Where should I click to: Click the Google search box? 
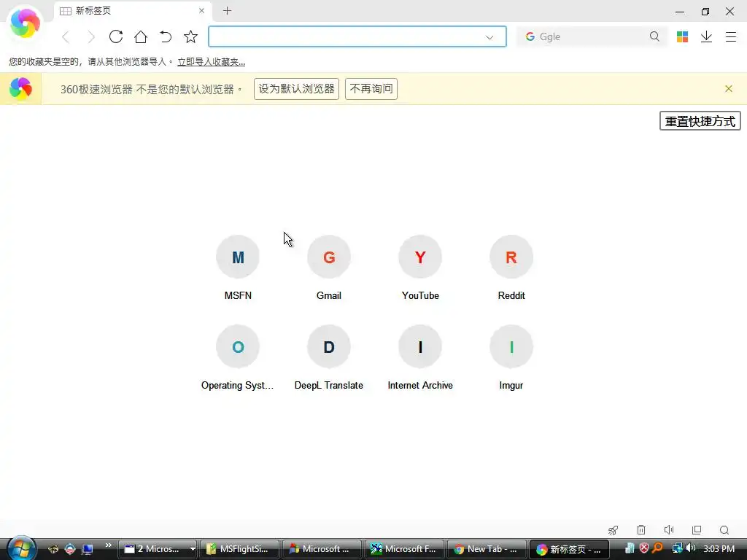click(x=591, y=36)
